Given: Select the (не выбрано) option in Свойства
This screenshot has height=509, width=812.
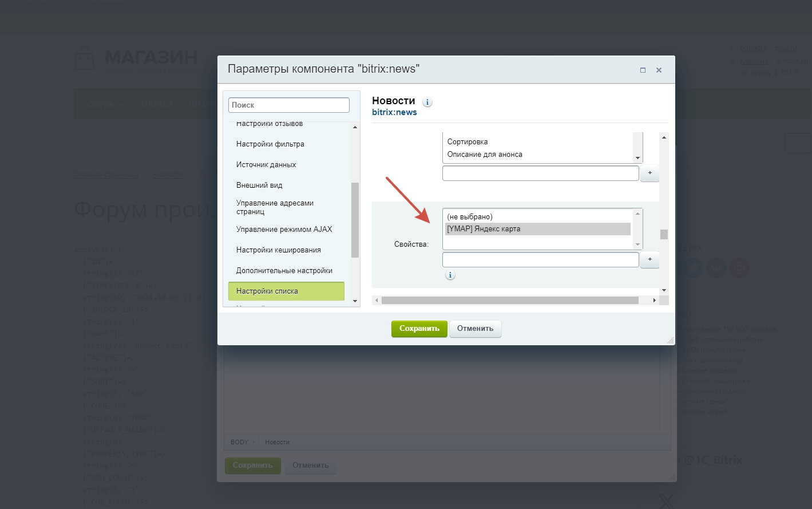Looking at the screenshot, I should 538,217.
